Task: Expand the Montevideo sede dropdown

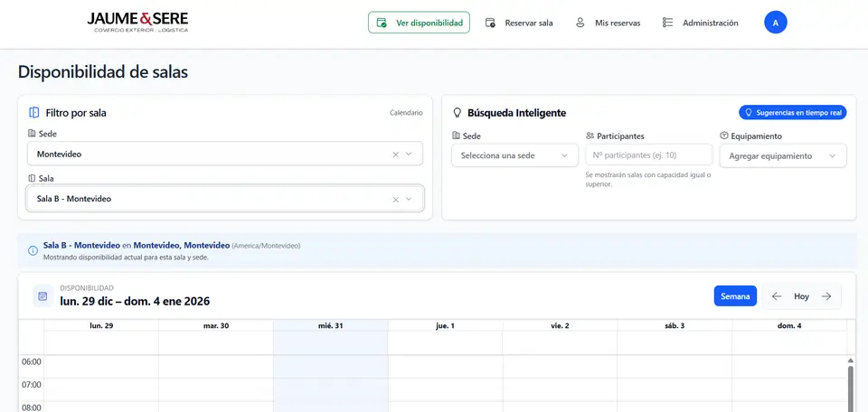Action: [409, 154]
